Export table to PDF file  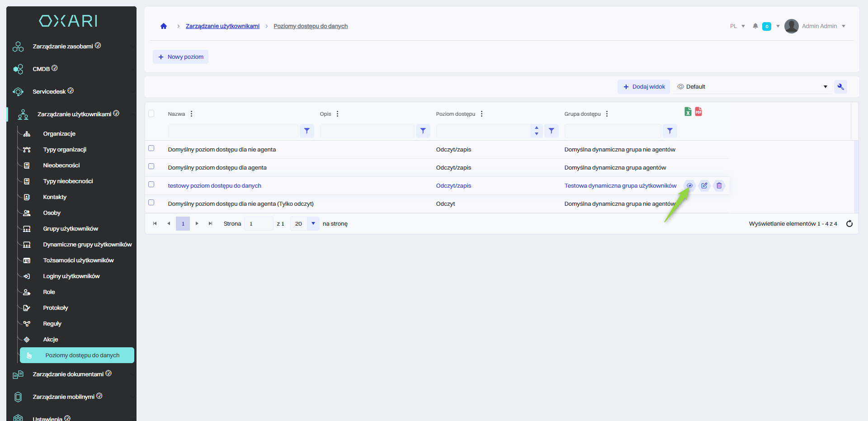(x=698, y=112)
